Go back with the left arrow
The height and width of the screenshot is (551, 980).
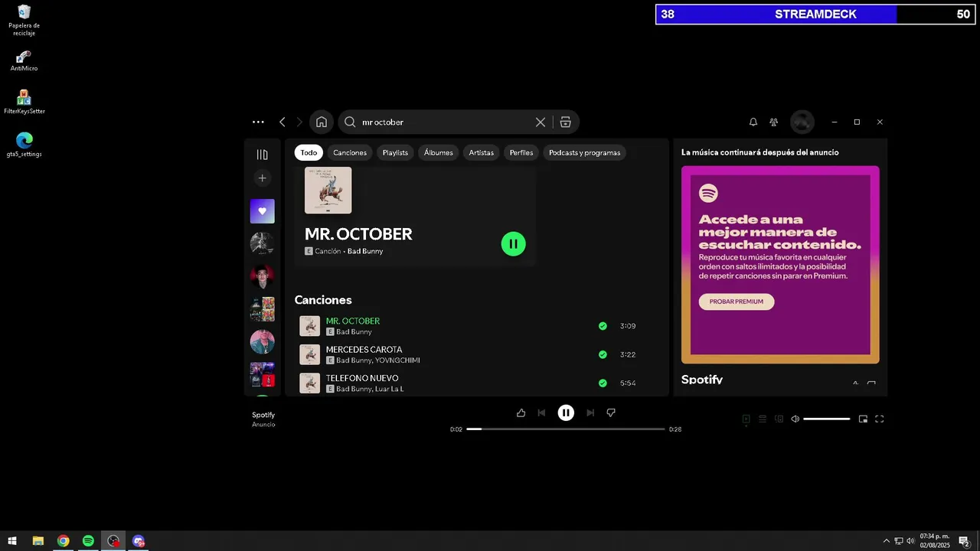(x=283, y=122)
